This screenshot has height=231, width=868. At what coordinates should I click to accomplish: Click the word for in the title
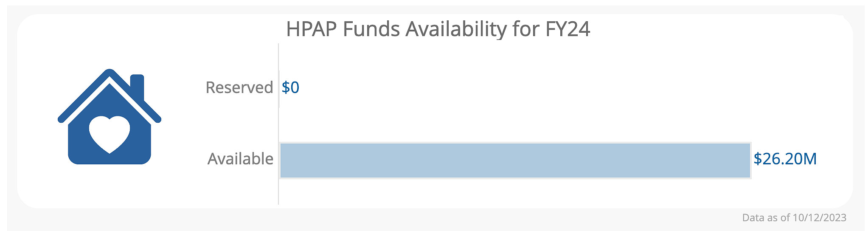(526, 29)
